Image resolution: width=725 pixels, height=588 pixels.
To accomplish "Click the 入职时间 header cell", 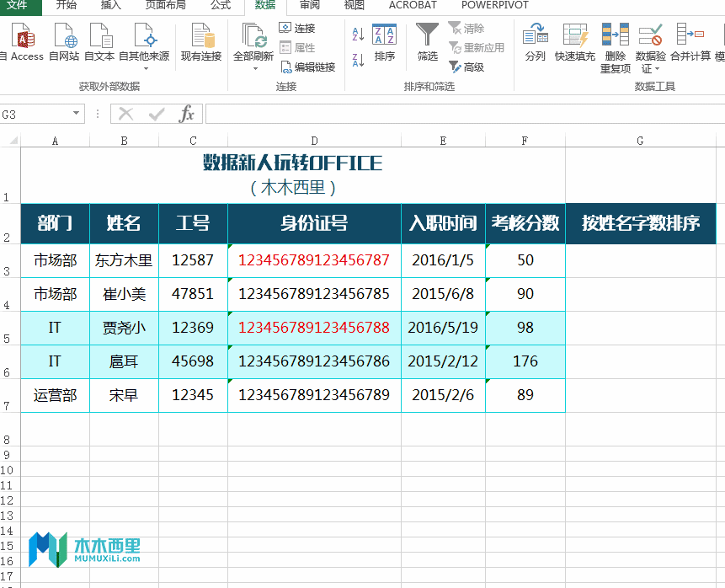I will coord(443,223).
